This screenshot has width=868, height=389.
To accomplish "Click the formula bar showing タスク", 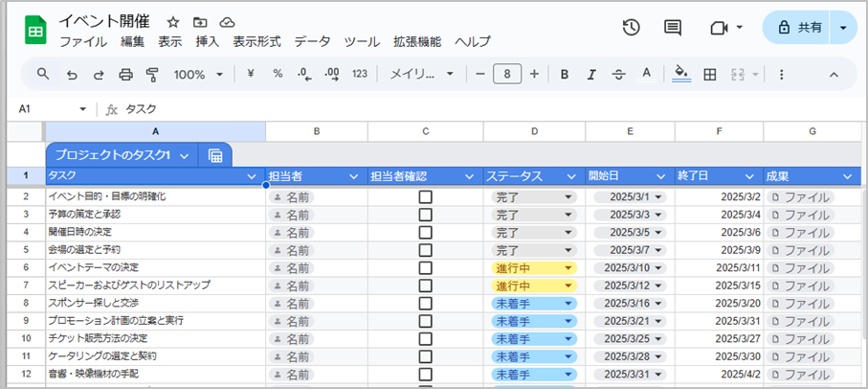I will [x=493, y=109].
